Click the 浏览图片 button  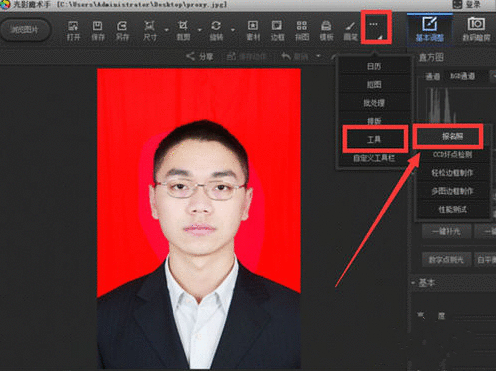coord(26,30)
